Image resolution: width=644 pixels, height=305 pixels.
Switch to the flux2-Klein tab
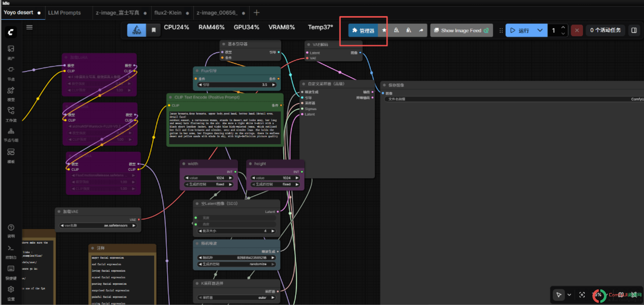(x=168, y=13)
